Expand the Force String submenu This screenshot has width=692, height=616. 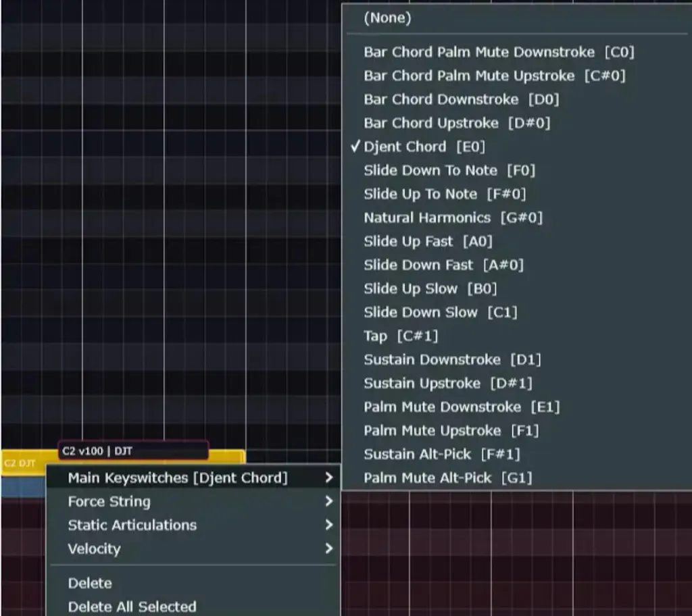[109, 501]
